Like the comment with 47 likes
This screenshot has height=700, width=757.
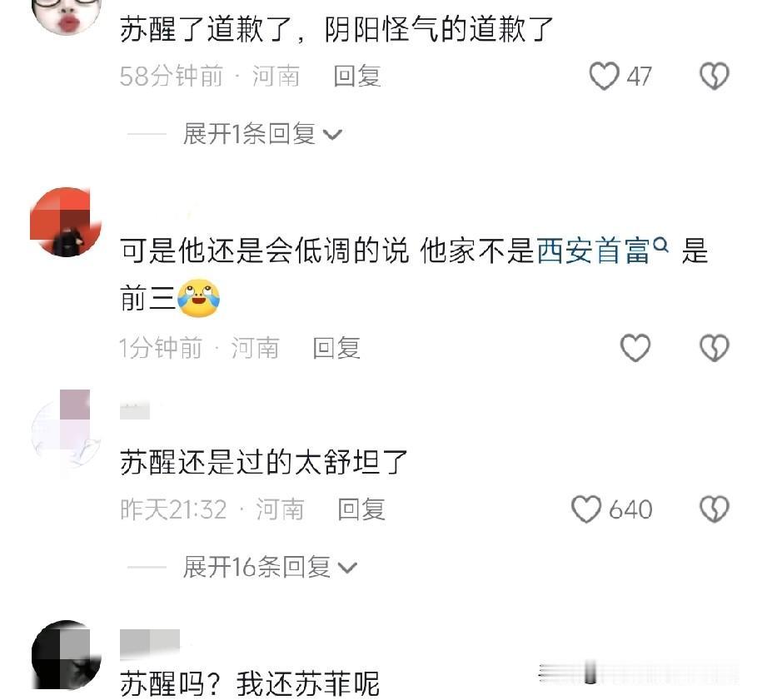pyautogui.click(x=604, y=77)
